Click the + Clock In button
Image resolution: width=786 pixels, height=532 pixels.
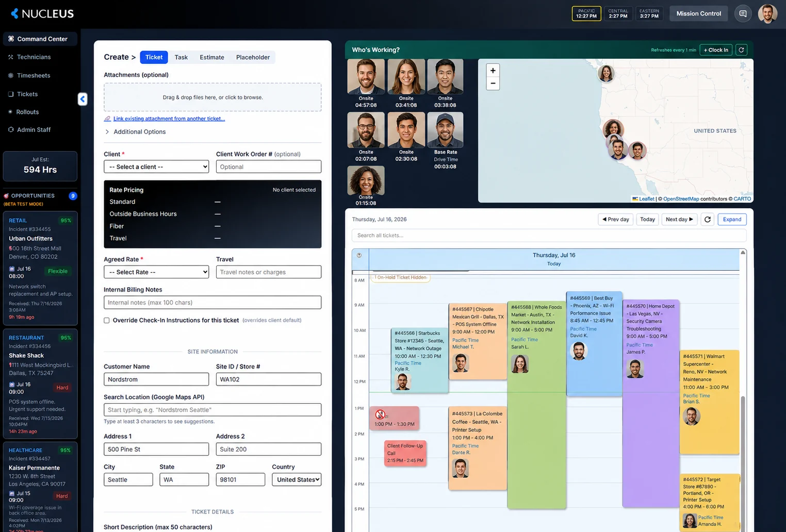tap(716, 50)
